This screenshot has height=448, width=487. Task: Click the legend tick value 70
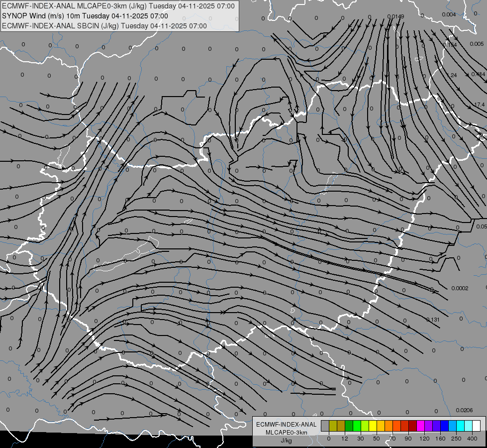[392, 439]
